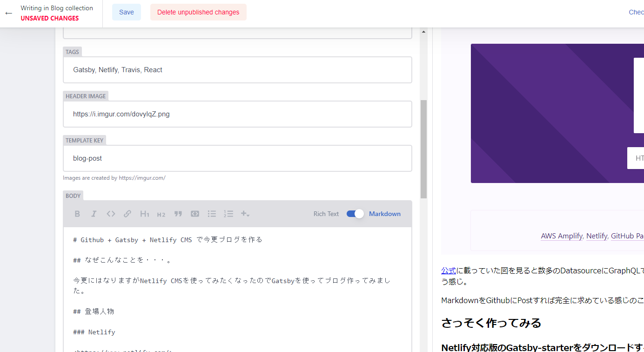Insert a blockquote using the quote icon
This screenshot has height=352, width=644.
pyautogui.click(x=178, y=213)
